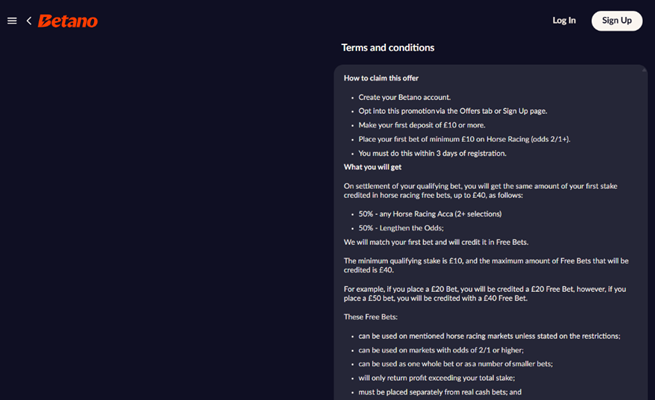
Task: Click the 'These Free Bets:' line
Action: (x=371, y=317)
